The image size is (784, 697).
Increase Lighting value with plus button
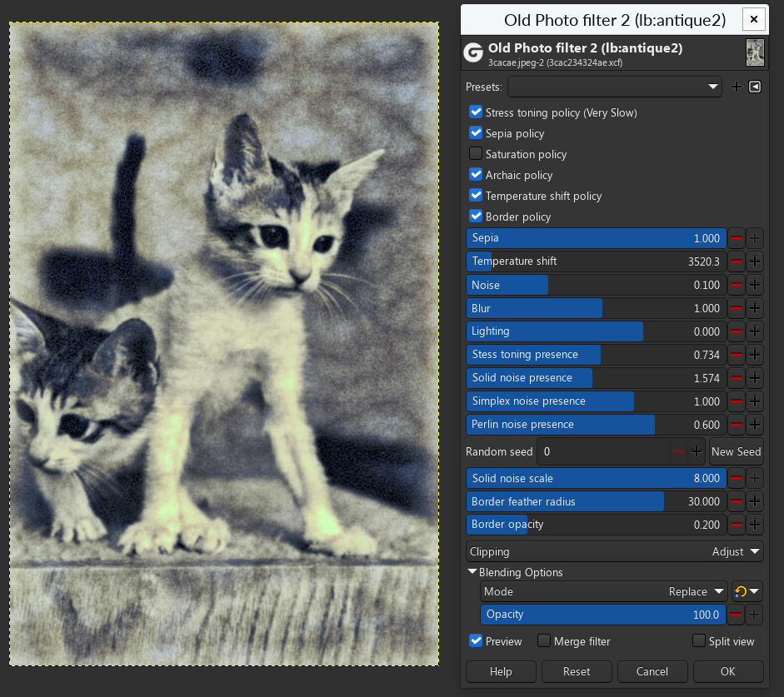(x=755, y=331)
